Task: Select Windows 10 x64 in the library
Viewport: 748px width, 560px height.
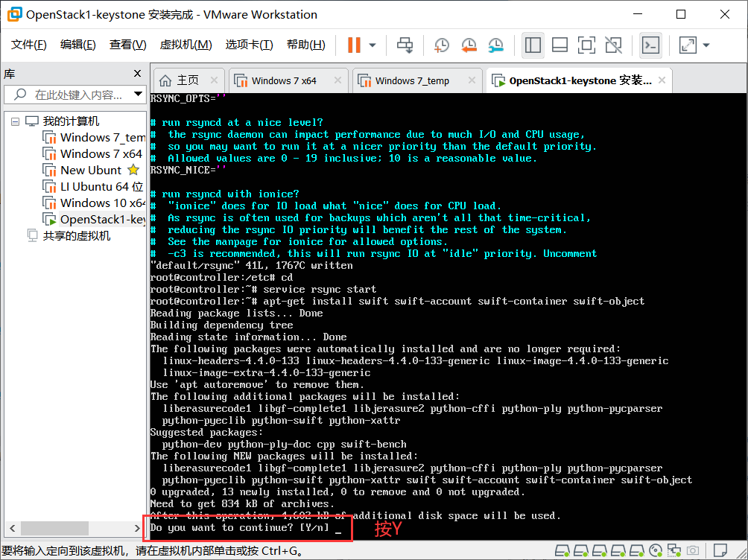Action: pyautogui.click(x=103, y=203)
